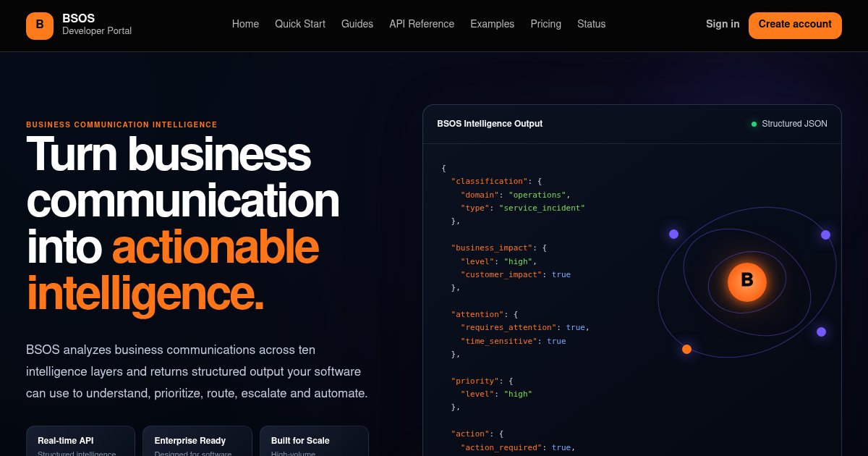The width and height of the screenshot is (868, 456).
Task: Click the orange BSOS logo icon in header
Action: pyautogui.click(x=40, y=25)
